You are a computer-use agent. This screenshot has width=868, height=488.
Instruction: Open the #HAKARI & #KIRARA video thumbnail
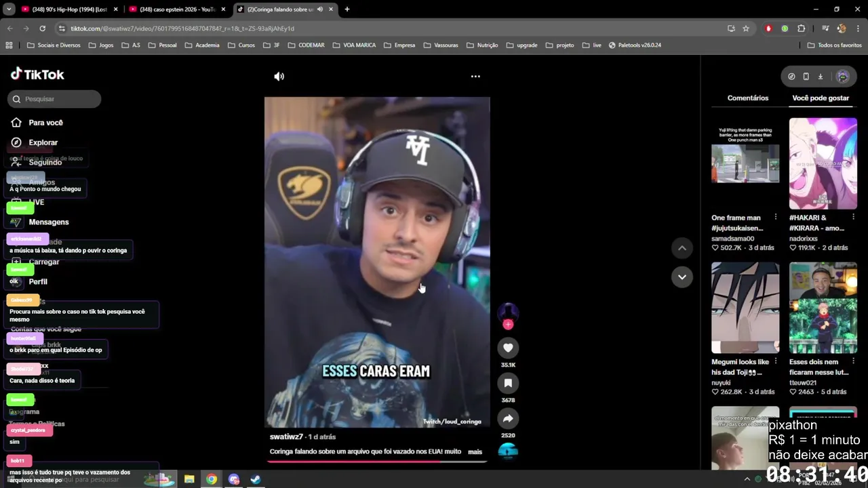(823, 163)
